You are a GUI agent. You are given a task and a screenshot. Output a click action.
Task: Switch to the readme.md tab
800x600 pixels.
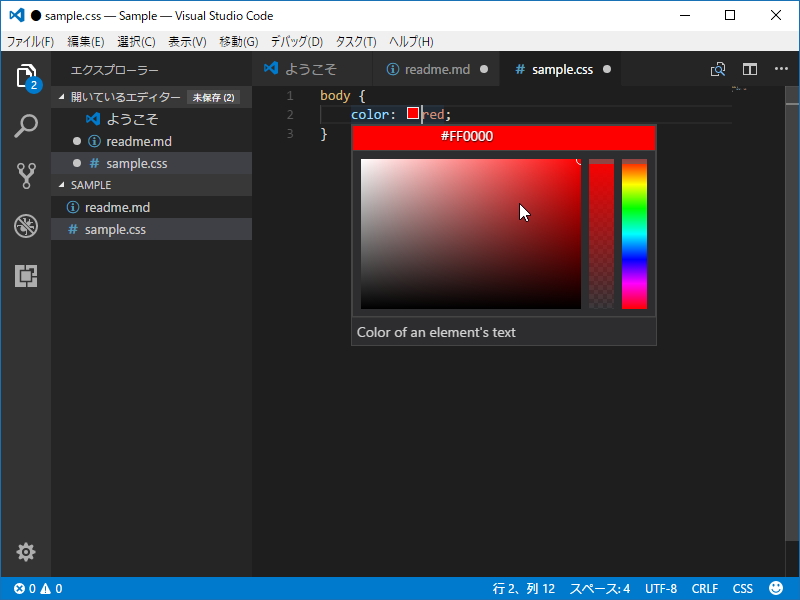click(x=437, y=69)
